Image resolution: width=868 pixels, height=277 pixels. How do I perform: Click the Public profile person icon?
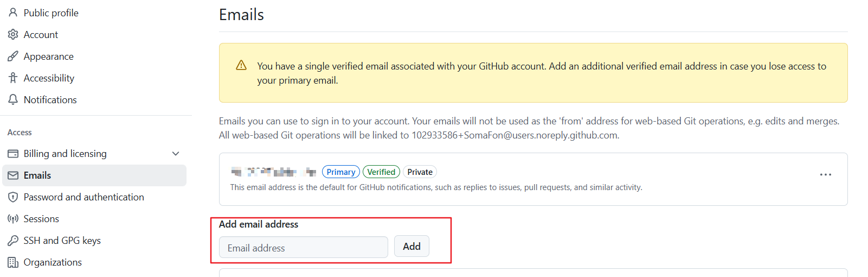(x=13, y=12)
